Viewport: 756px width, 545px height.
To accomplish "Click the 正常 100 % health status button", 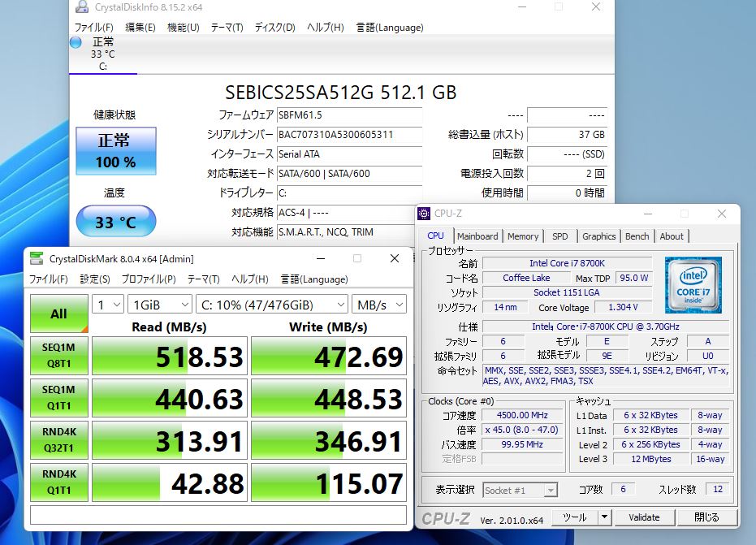I will [115, 151].
